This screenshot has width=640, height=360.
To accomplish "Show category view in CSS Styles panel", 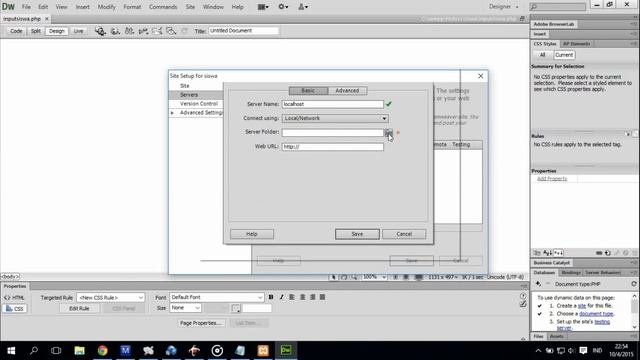I will pyautogui.click(x=537, y=253).
